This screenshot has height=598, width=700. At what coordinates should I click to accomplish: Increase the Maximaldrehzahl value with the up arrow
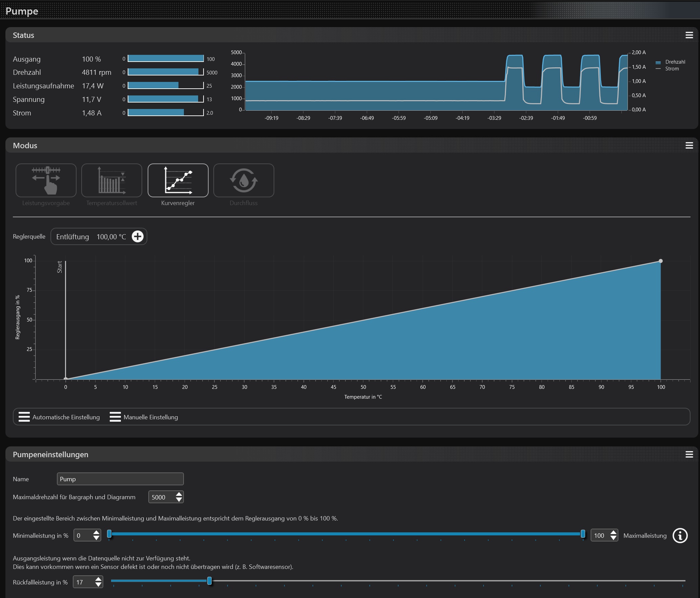point(179,494)
